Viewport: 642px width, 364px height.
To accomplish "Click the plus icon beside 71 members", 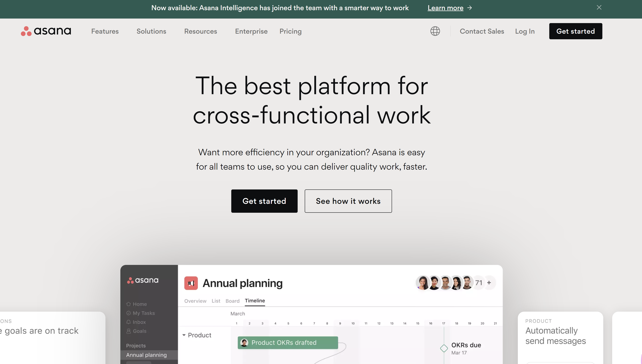I will pyautogui.click(x=489, y=283).
